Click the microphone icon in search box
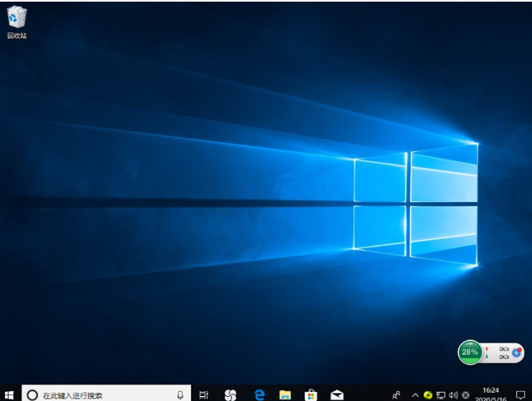 tap(180, 395)
